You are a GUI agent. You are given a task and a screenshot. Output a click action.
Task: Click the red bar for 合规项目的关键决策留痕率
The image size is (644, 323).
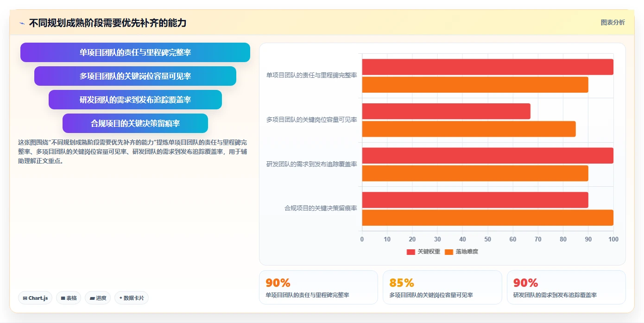(475, 200)
